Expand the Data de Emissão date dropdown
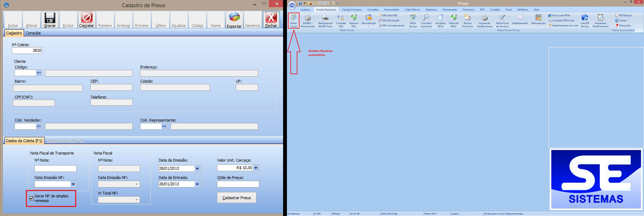 [x=197, y=169]
